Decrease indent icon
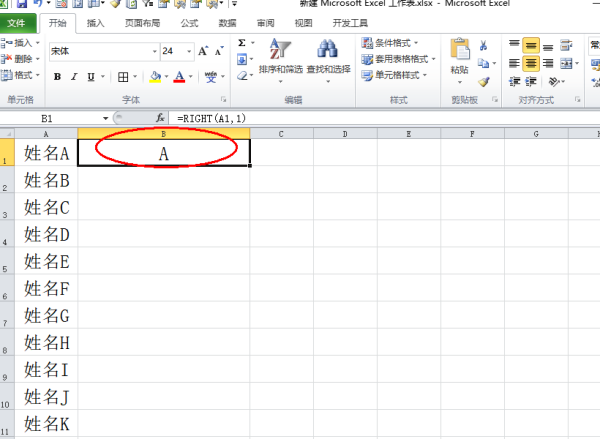This screenshot has width=600, height=439. [x=514, y=81]
